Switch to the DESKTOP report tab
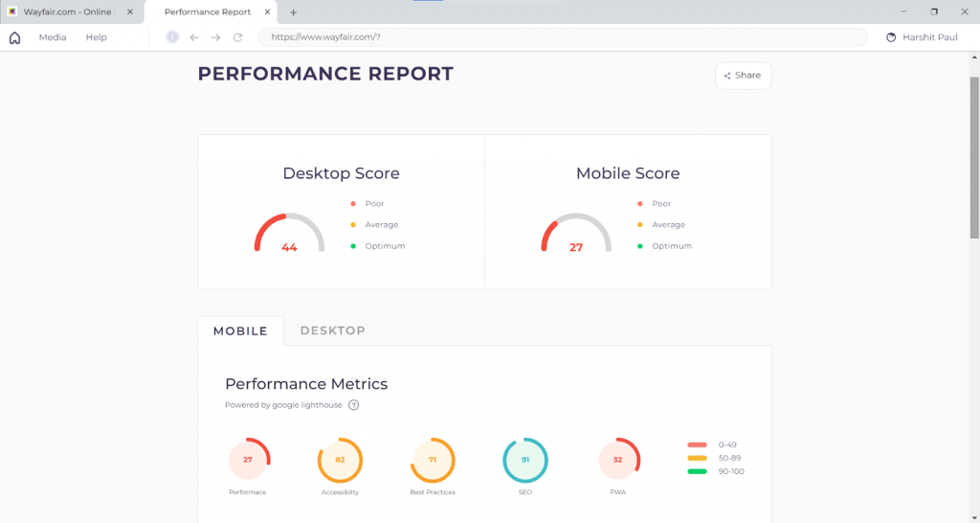 tap(332, 330)
